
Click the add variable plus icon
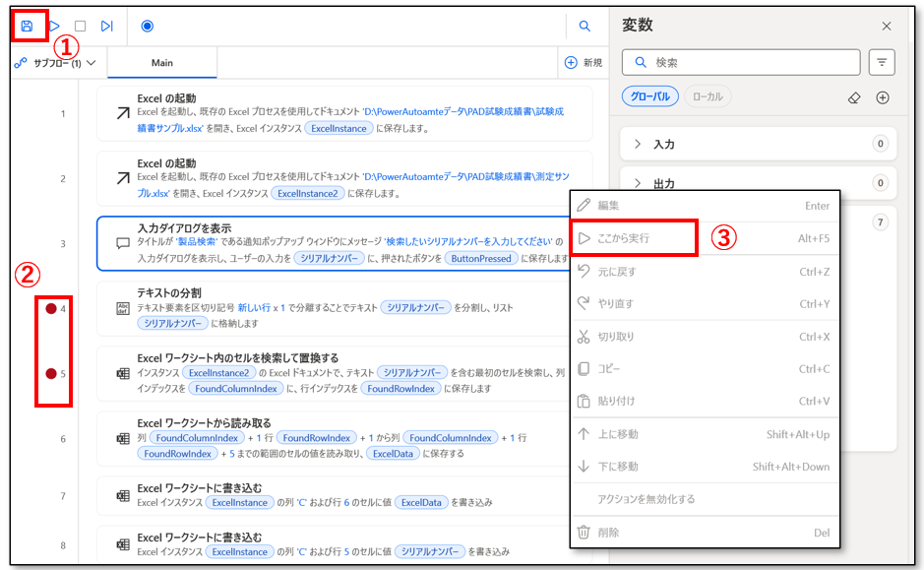[x=883, y=97]
